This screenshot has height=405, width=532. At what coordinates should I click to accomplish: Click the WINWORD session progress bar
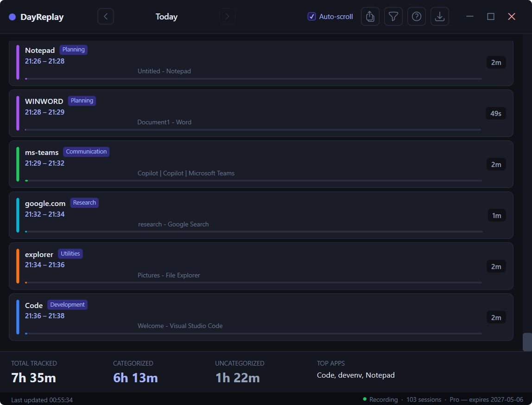pyautogui.click(x=253, y=130)
